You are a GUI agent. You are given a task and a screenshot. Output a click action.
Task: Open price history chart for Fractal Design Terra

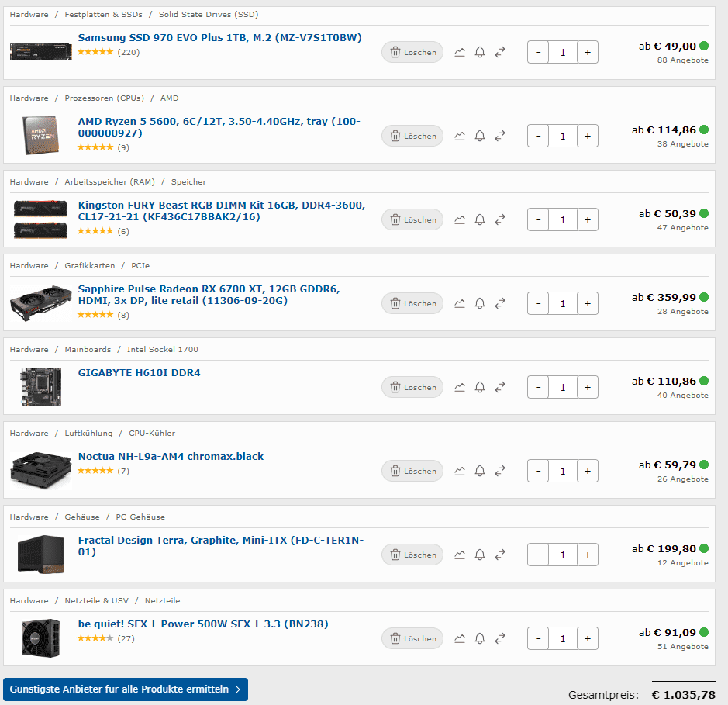coord(460,555)
